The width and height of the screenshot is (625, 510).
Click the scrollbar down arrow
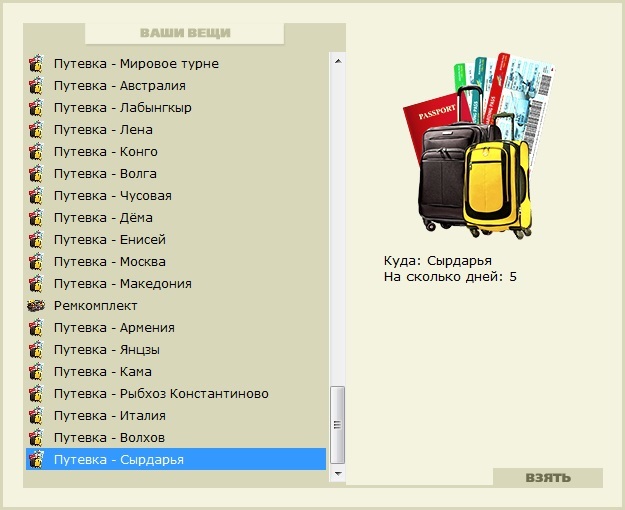coord(338,474)
